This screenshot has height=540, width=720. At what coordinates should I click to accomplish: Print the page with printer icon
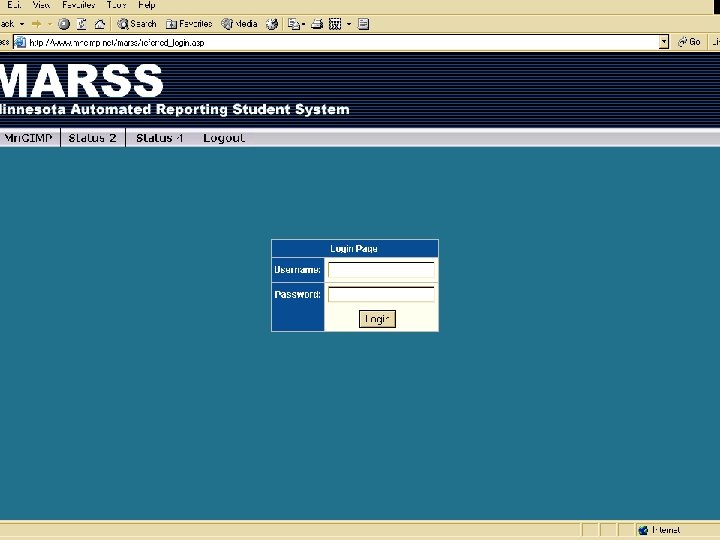317,24
